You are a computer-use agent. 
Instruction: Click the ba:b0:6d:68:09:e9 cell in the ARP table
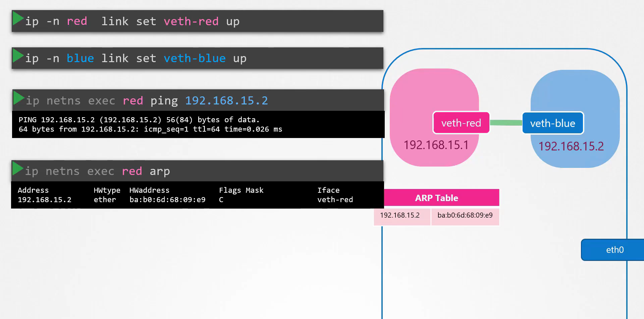click(x=465, y=216)
